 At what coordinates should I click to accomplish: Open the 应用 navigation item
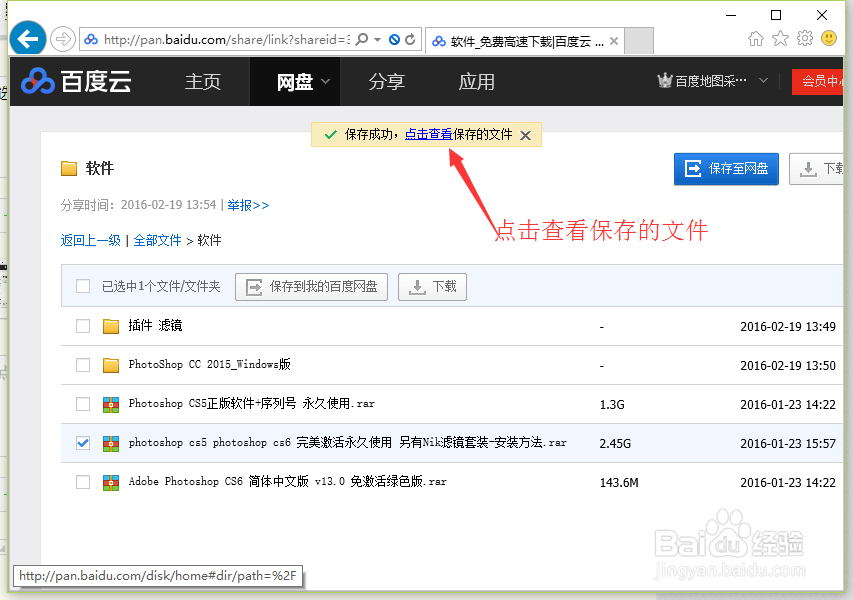477,82
